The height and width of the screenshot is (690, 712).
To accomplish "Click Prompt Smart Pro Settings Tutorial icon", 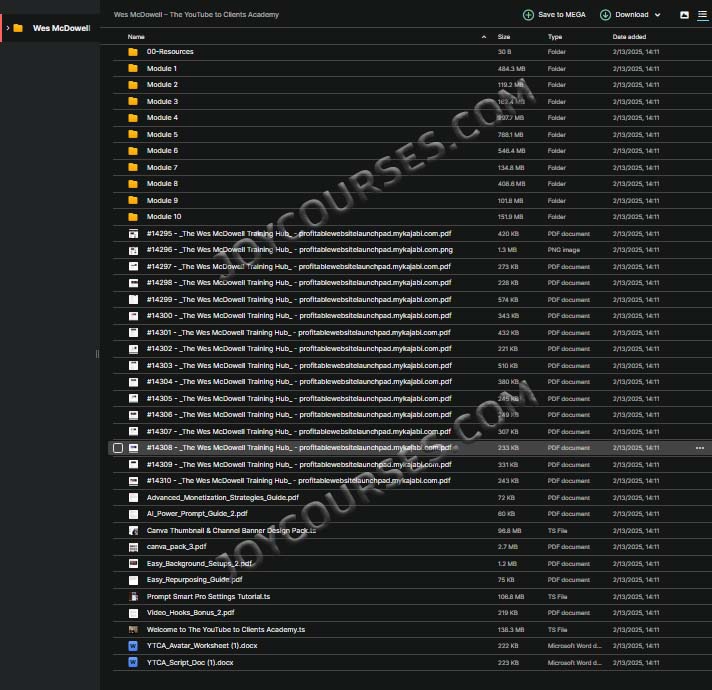I will (x=134, y=597).
